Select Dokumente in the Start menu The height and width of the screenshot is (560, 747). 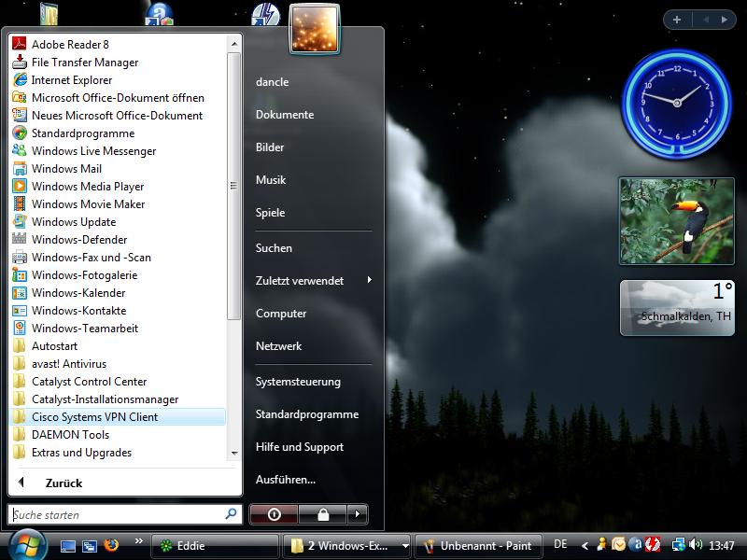285,115
